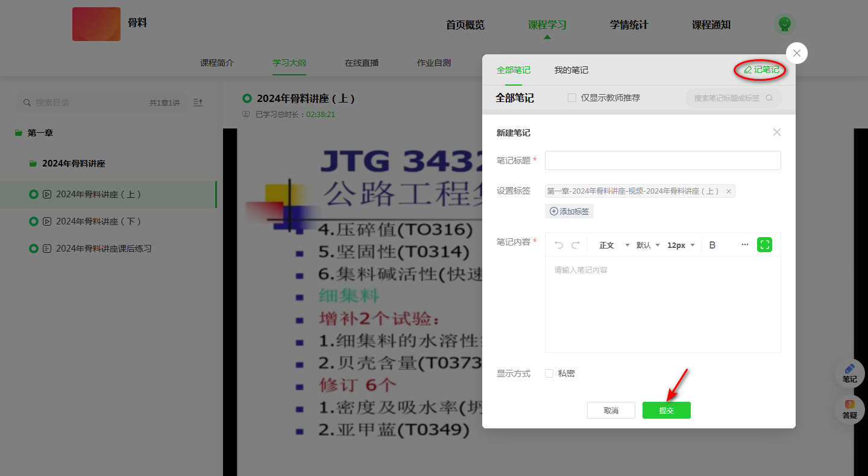The height and width of the screenshot is (476, 868).
Task: Undo last edit in note editor
Action: (x=559, y=245)
